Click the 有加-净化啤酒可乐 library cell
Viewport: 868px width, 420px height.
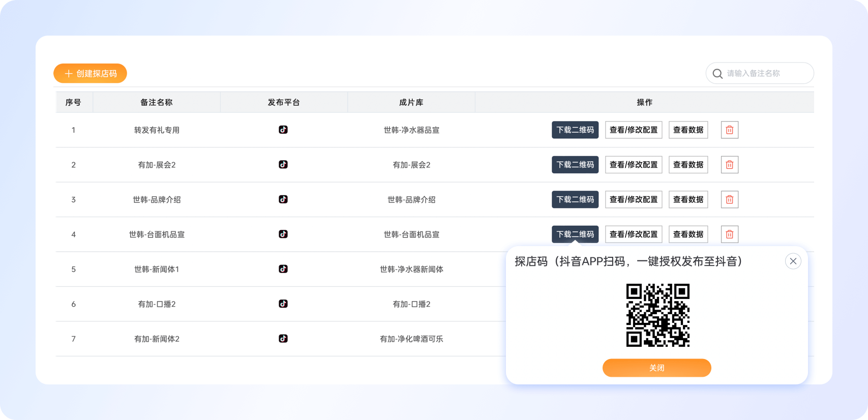tap(411, 339)
